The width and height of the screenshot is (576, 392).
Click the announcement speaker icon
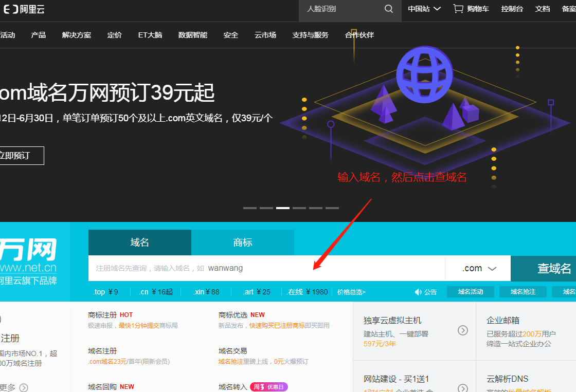tap(418, 292)
